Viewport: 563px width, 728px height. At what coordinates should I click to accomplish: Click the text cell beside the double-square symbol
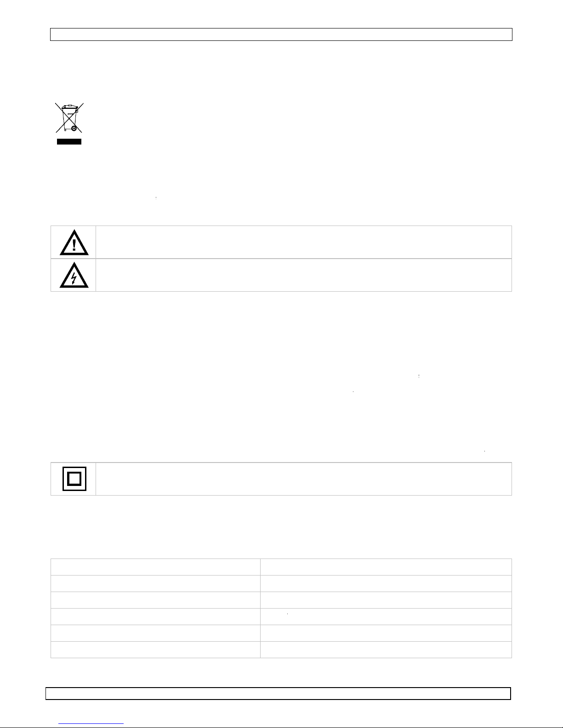[x=304, y=479]
